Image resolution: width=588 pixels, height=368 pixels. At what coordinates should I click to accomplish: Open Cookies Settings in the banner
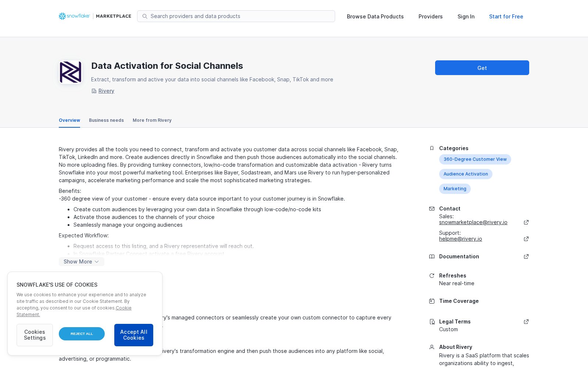click(x=35, y=335)
